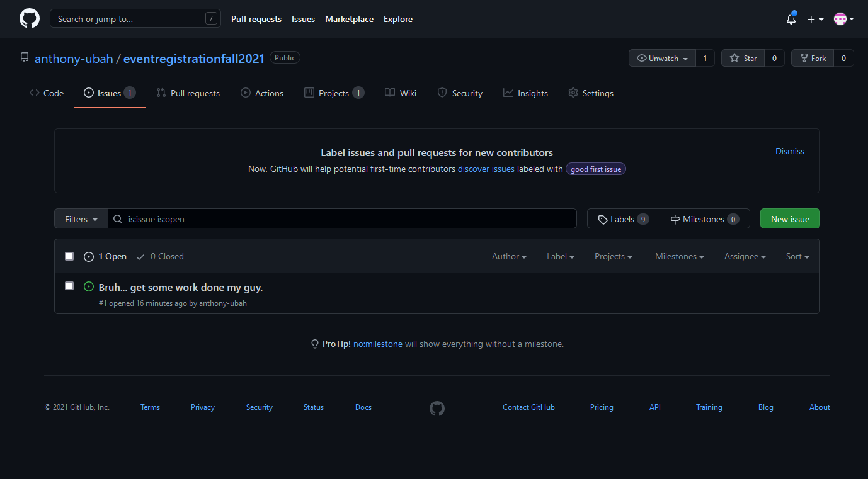Fork the eventregistrationfall2021 repository
This screenshot has height=479, width=868.
(813, 58)
